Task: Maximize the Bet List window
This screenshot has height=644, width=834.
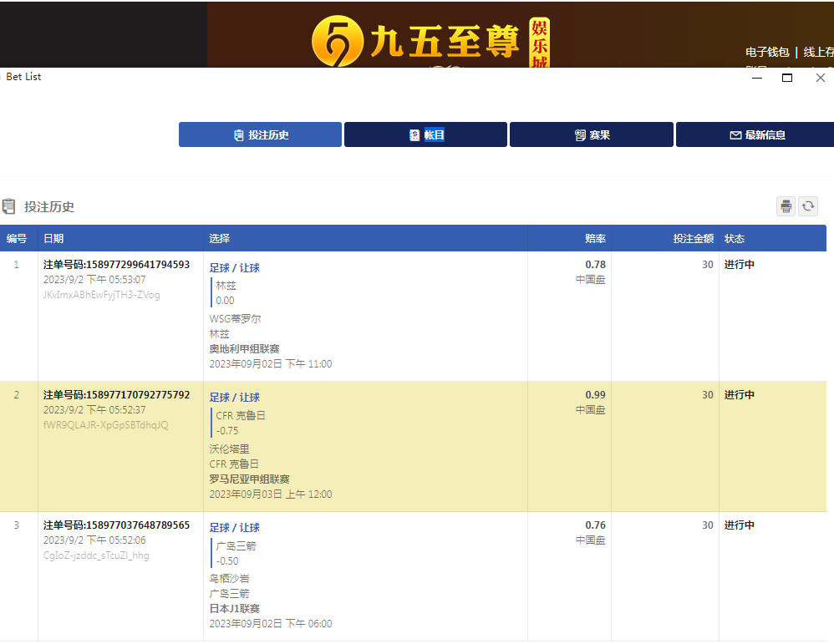Action: click(x=786, y=78)
